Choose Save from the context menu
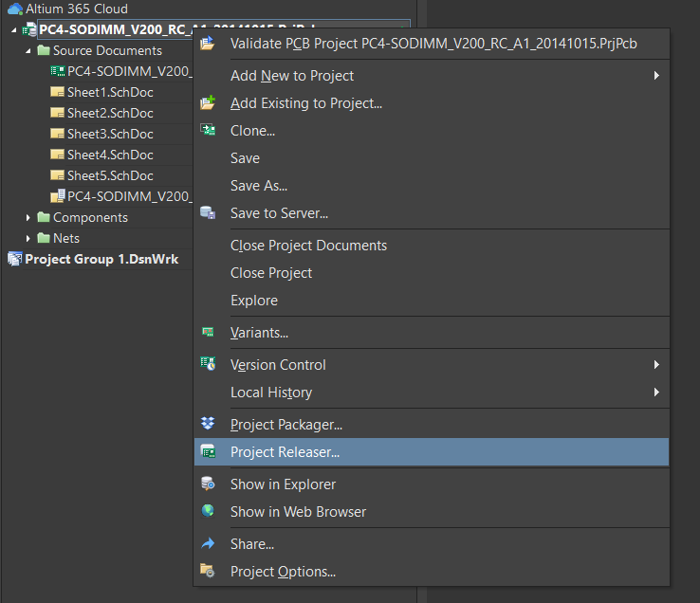 tap(432, 158)
